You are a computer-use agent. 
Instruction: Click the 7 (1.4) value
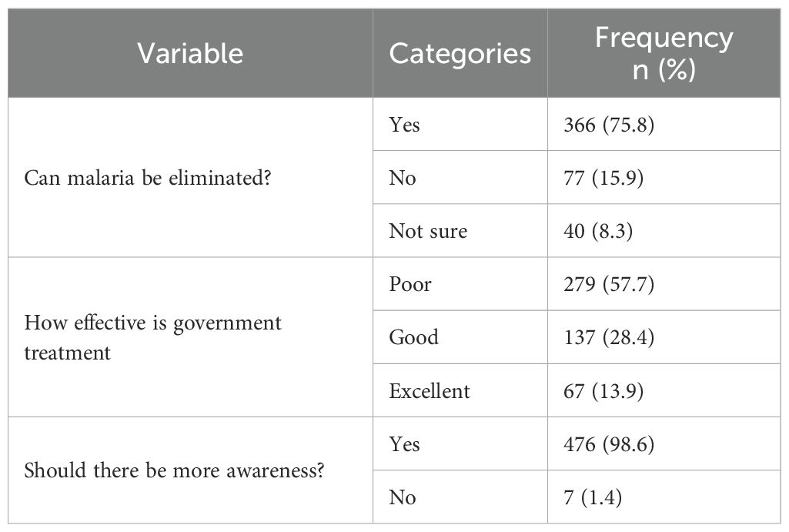593,497
